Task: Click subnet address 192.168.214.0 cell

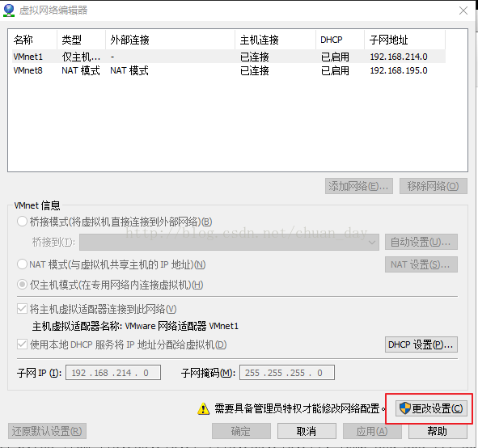Action: pos(399,57)
